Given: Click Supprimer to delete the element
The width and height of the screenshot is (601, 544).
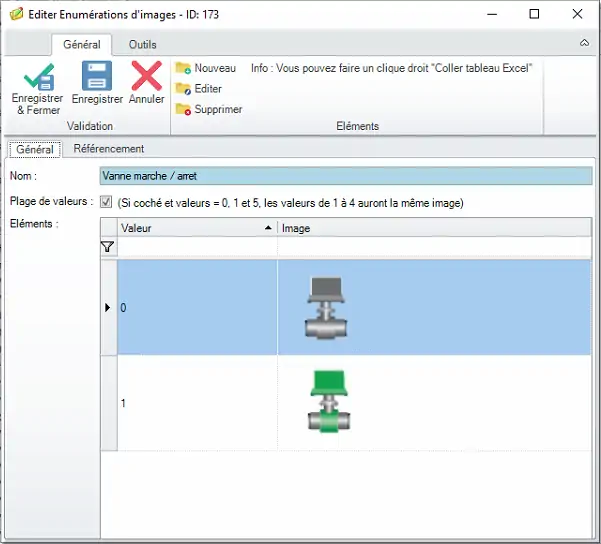Looking at the screenshot, I should pos(209,109).
